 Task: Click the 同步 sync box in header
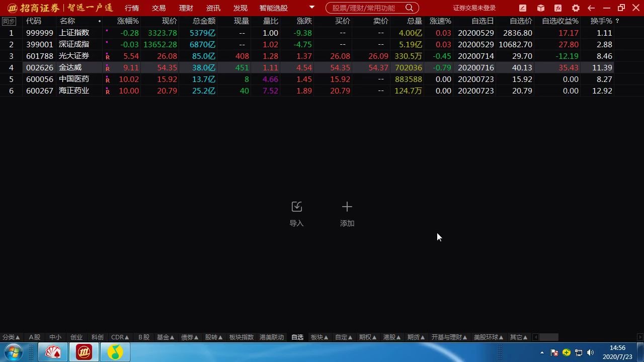(9, 21)
